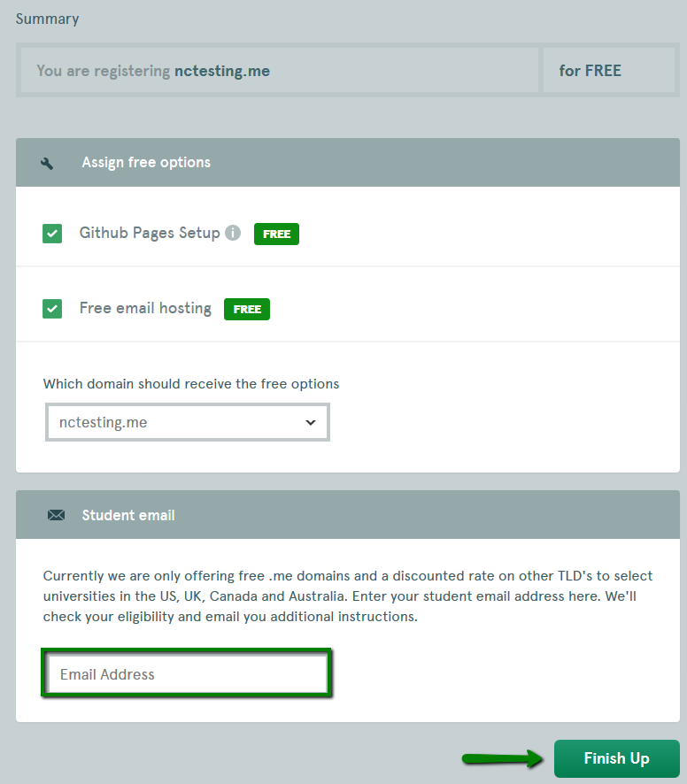The width and height of the screenshot is (687, 784).
Task: Click the FREE badge beside Free email hosting
Action: coord(247,309)
